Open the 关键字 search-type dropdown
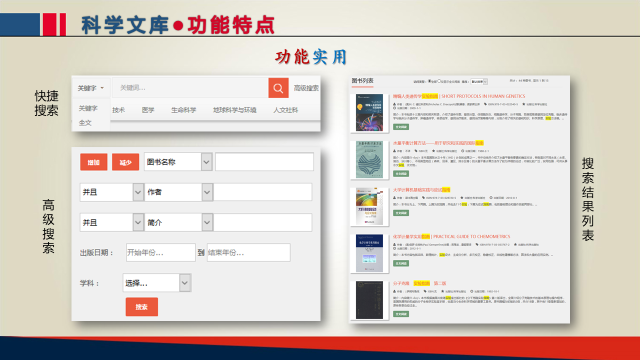The image size is (640, 360). coord(91,88)
